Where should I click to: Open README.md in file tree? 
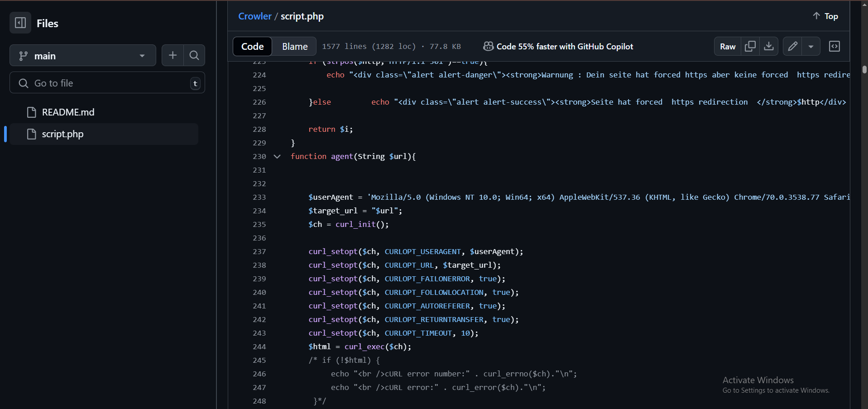click(x=68, y=112)
